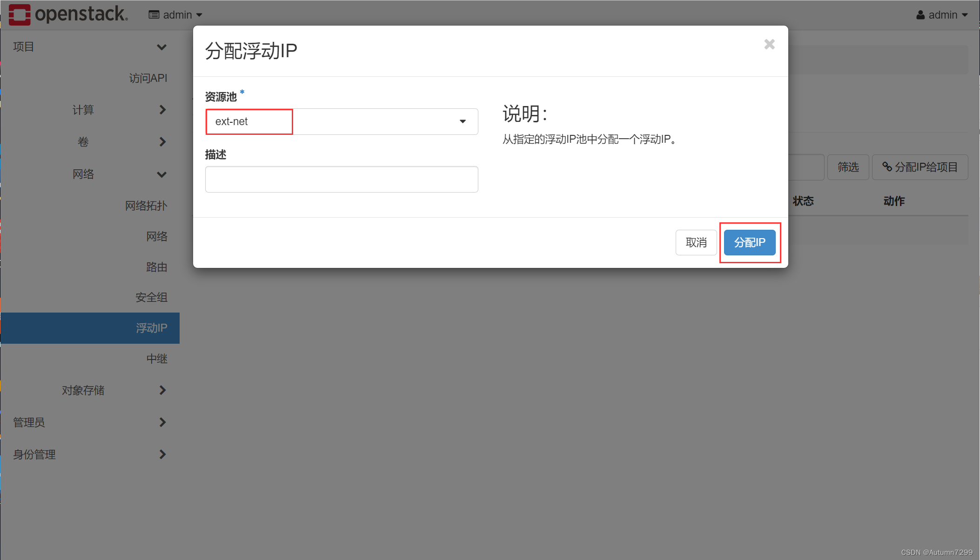The height and width of the screenshot is (560, 980).
Task: Open 安全组 in sidebar
Action: [152, 297]
